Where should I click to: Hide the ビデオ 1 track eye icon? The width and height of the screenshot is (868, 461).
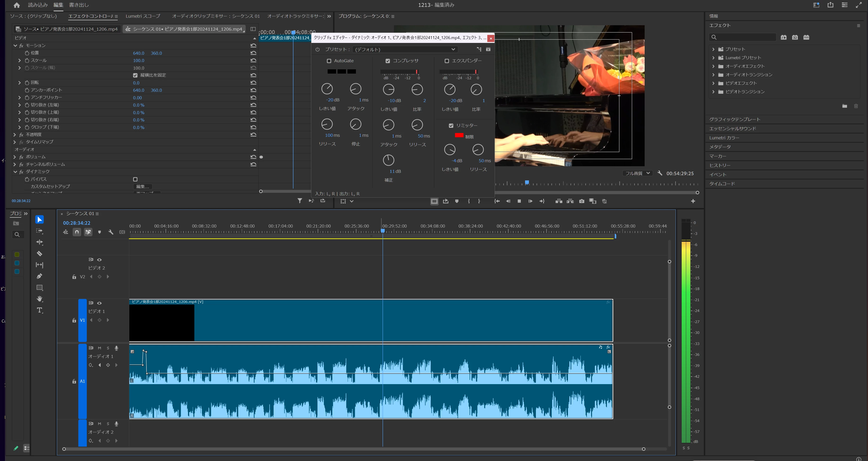[x=99, y=303]
